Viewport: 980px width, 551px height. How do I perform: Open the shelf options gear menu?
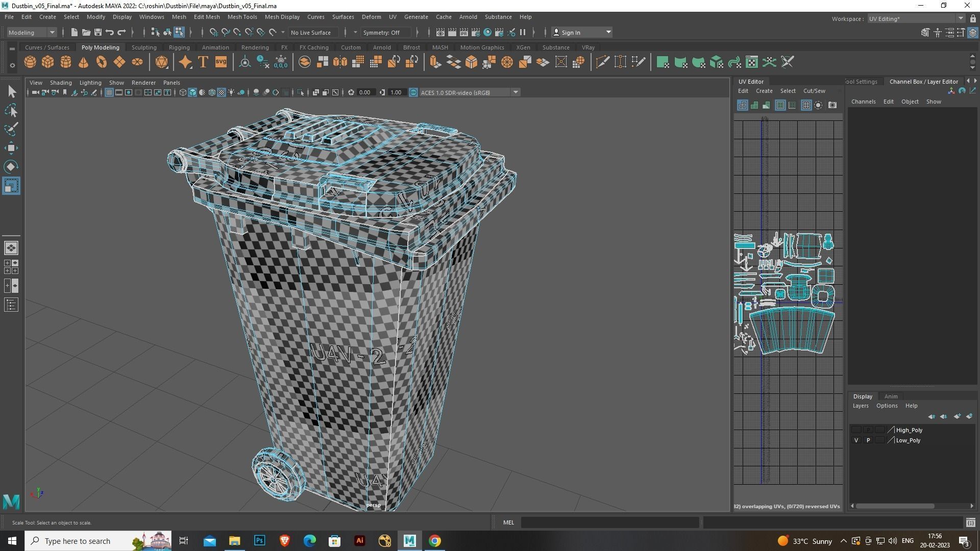tap(12, 65)
